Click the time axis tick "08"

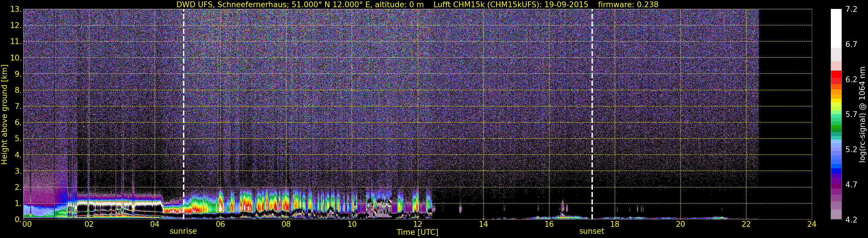click(x=286, y=224)
